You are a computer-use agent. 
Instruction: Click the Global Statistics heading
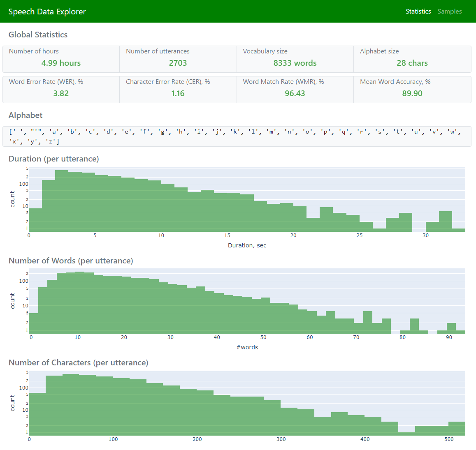[x=38, y=35]
